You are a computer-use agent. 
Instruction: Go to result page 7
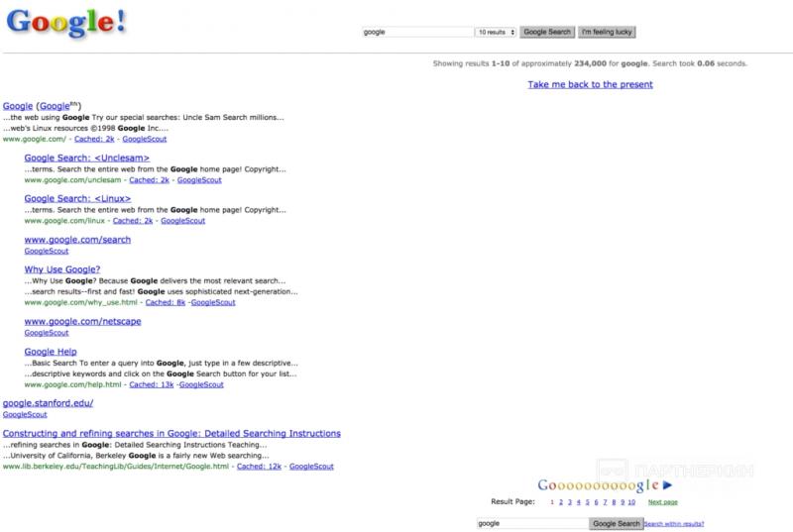tap(605, 502)
